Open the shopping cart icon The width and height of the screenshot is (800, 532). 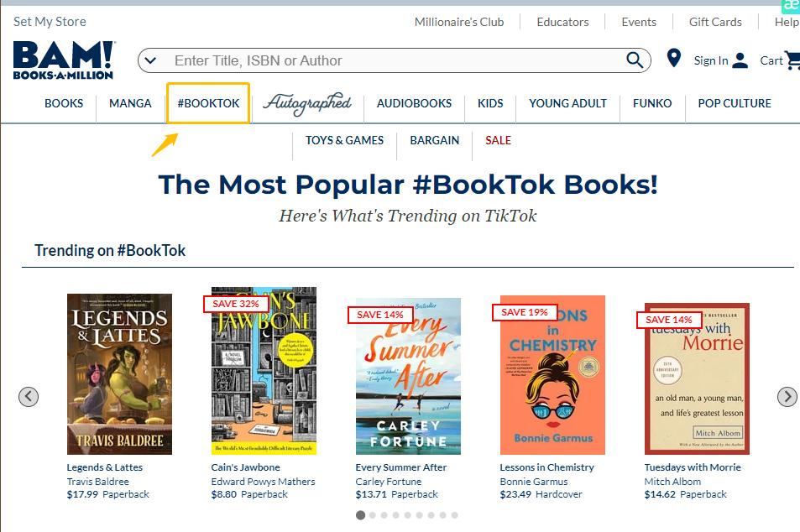[791, 60]
